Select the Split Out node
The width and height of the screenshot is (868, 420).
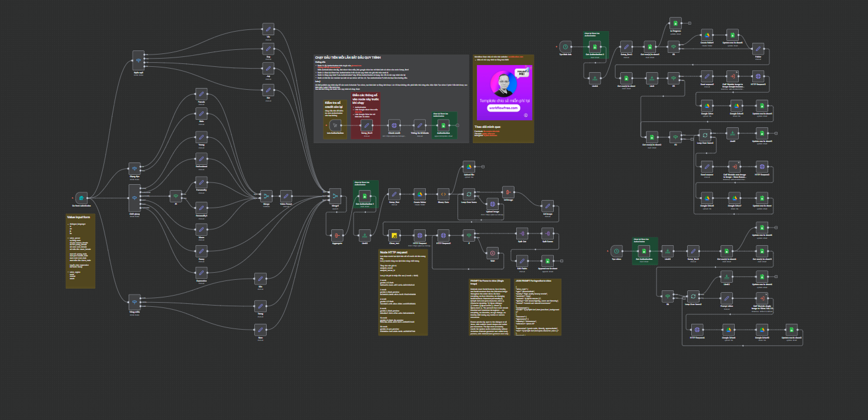click(520, 234)
